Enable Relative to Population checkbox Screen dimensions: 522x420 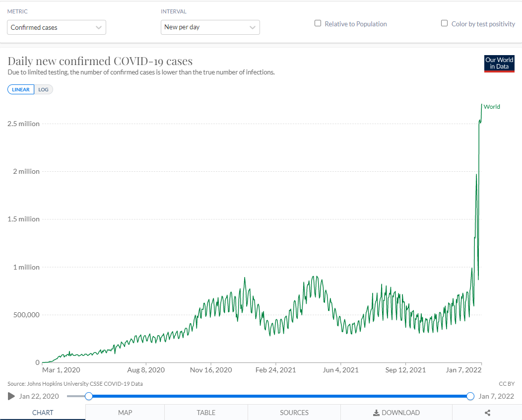318,23
